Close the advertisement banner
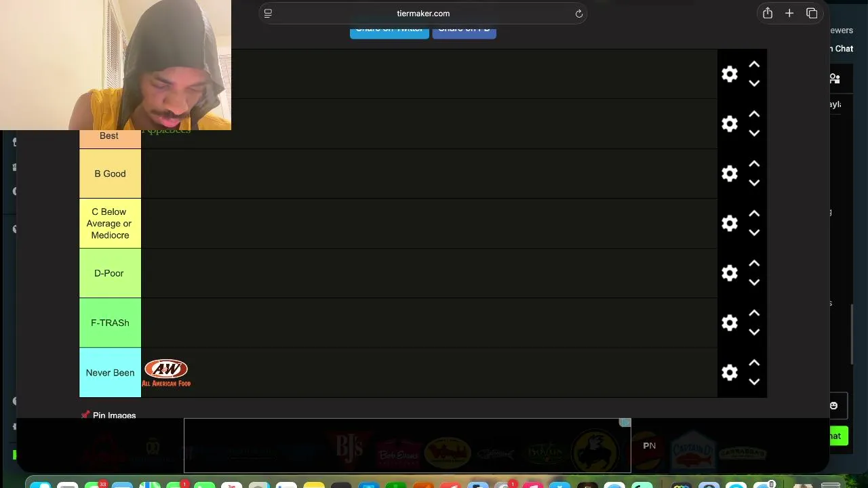The image size is (868, 488). coord(625,423)
